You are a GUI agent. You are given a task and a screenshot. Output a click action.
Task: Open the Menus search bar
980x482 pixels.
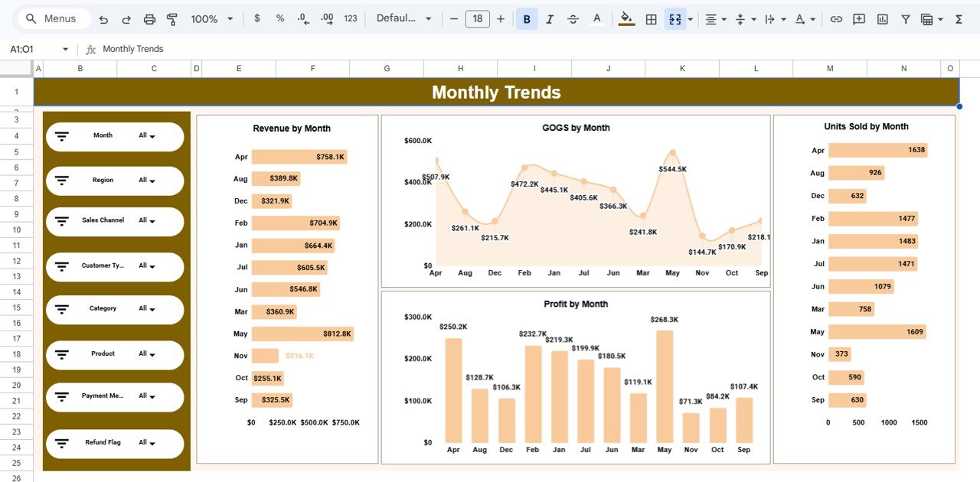(x=51, y=18)
